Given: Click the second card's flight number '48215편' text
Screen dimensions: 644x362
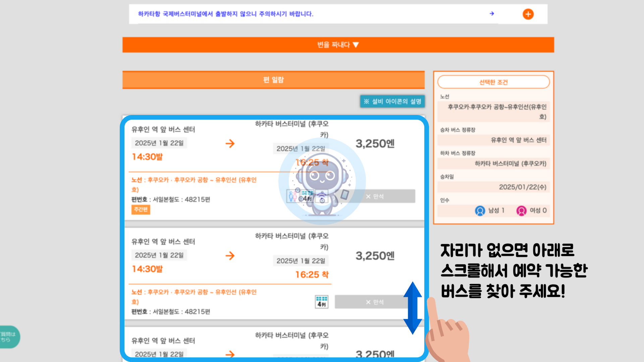Looking at the screenshot, I should (x=198, y=312).
